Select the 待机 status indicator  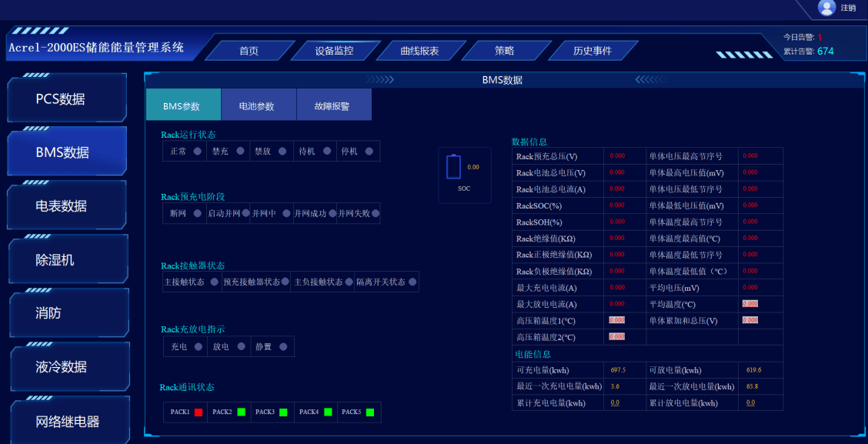[327, 152]
